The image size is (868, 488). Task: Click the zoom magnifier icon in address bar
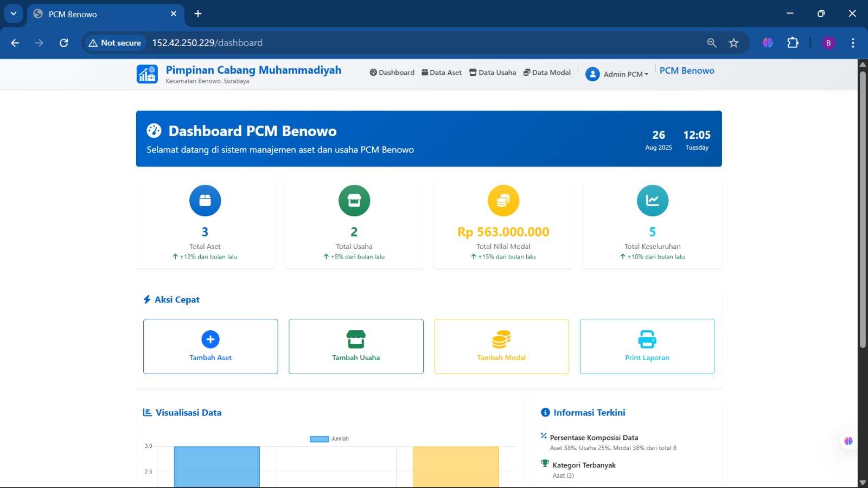(712, 43)
